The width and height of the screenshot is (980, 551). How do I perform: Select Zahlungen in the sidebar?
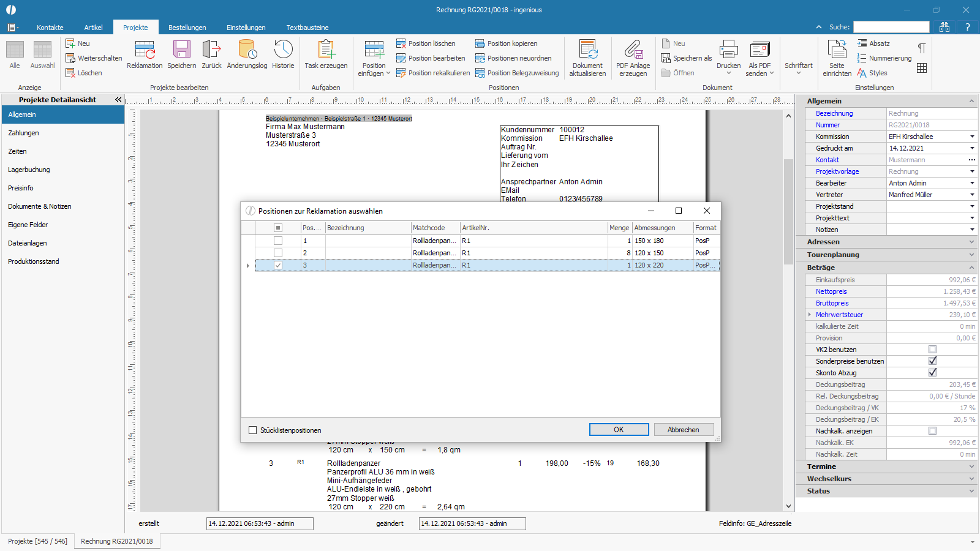63,133
